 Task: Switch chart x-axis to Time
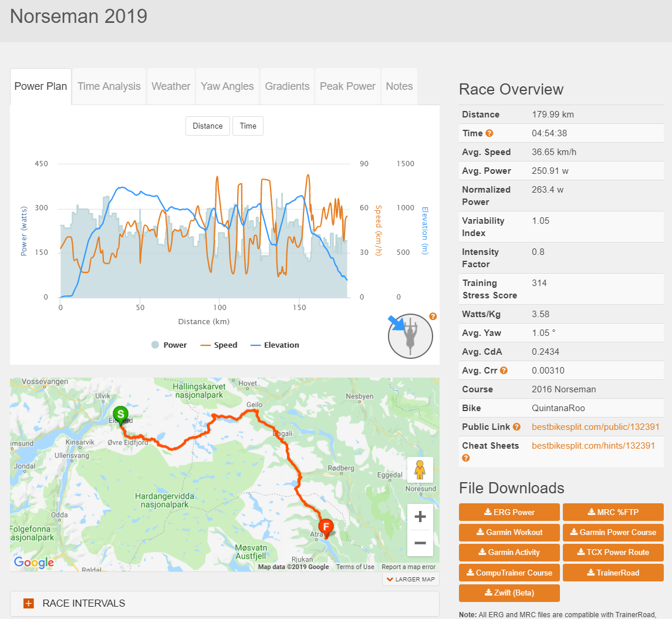(x=248, y=126)
